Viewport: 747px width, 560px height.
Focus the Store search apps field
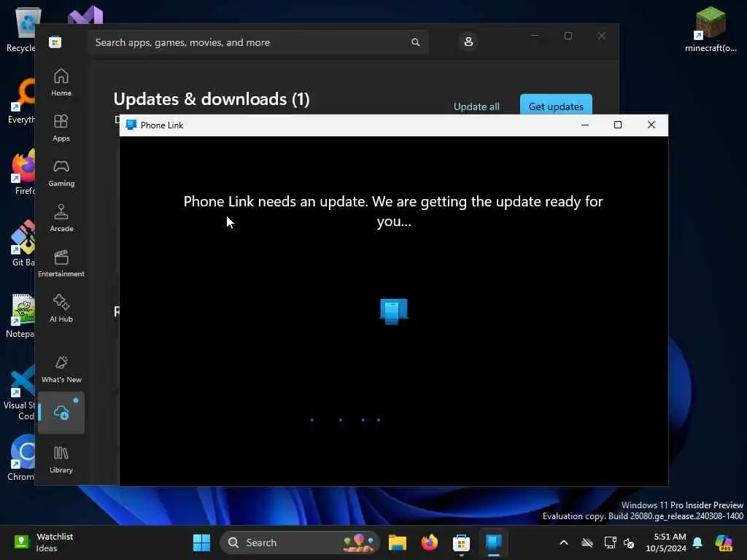tap(258, 42)
